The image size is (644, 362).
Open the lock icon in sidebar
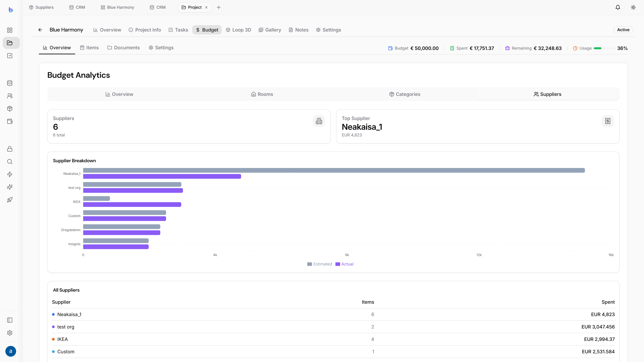10,149
